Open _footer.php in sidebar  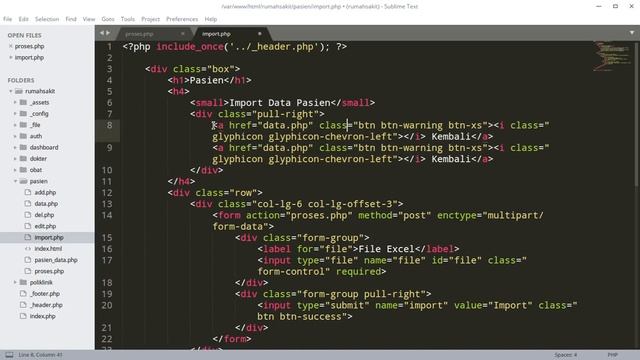pos(44,294)
